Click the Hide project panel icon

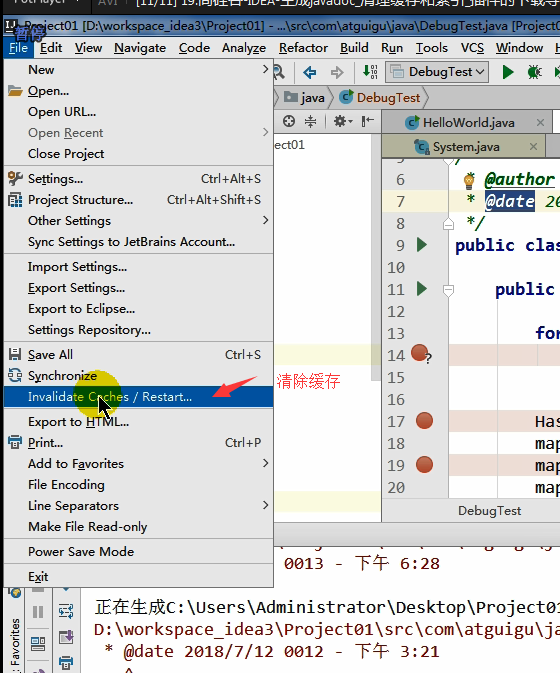367,121
